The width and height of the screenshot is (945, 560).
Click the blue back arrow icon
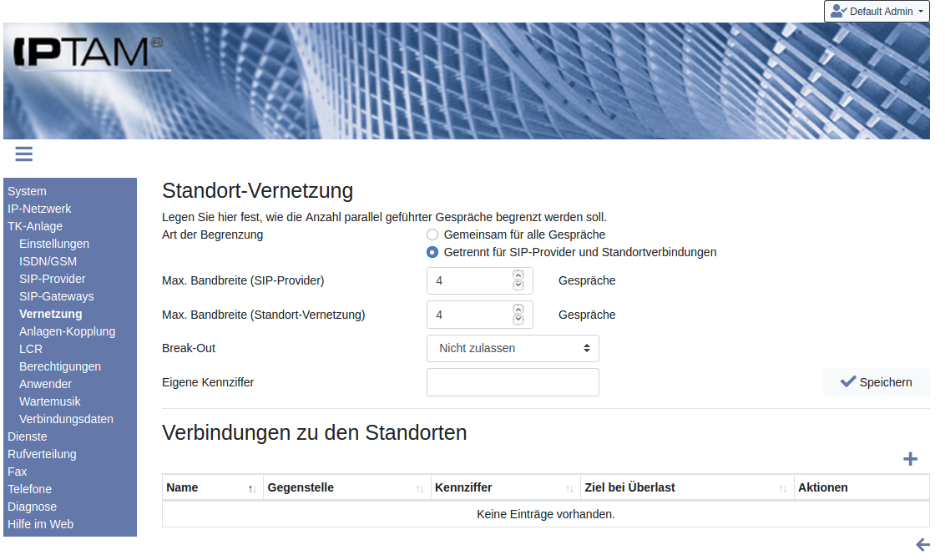[x=922, y=545]
